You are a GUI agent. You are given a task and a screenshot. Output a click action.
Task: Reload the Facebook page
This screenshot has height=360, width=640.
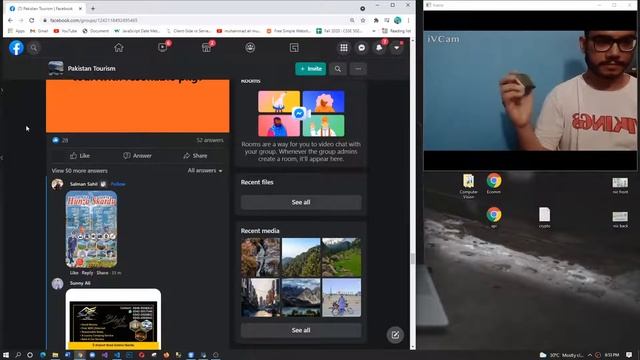pos(31,20)
